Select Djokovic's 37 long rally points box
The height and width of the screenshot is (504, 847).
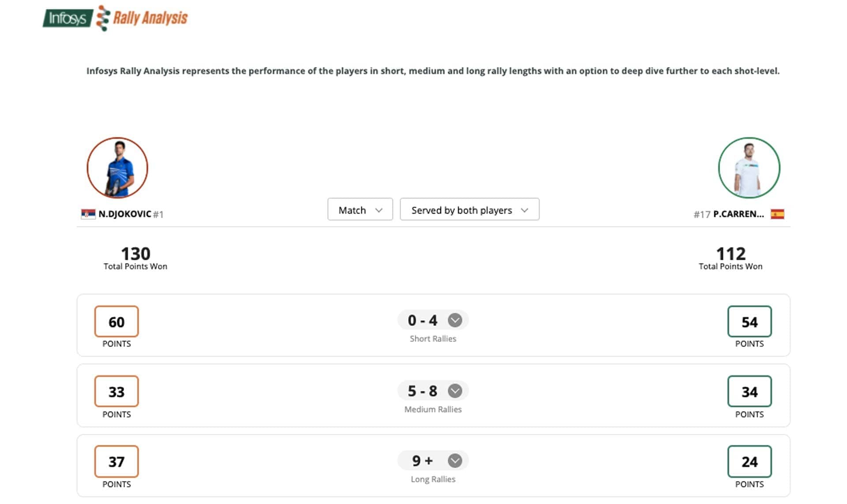point(116,461)
